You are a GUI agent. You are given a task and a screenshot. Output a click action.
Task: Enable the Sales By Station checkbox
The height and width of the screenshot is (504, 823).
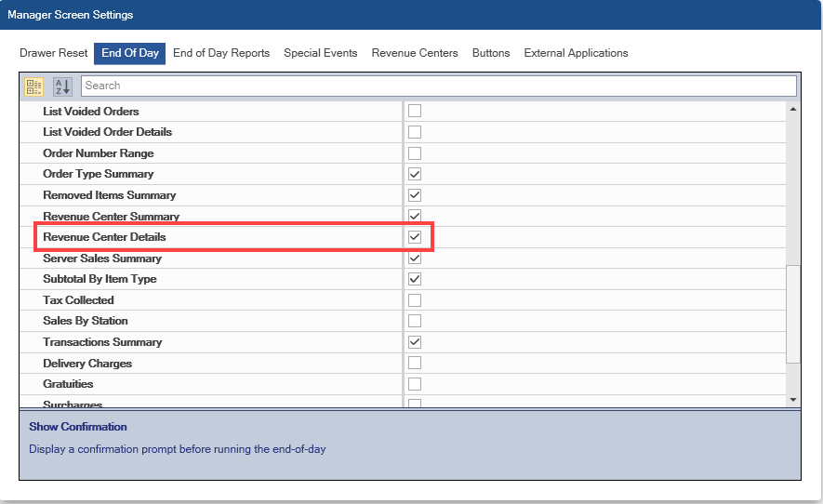415,321
